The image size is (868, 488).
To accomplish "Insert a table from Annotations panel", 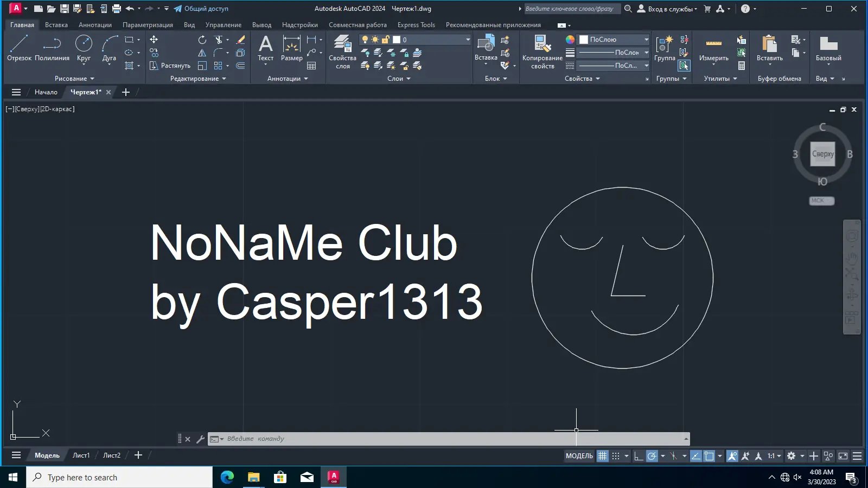I will 311,66.
